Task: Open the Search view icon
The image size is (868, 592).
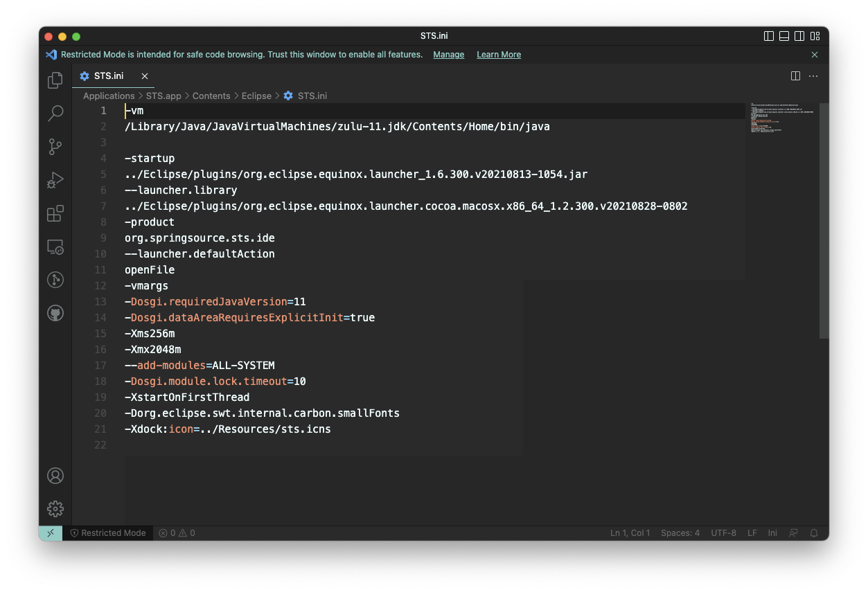Action: coord(55,113)
